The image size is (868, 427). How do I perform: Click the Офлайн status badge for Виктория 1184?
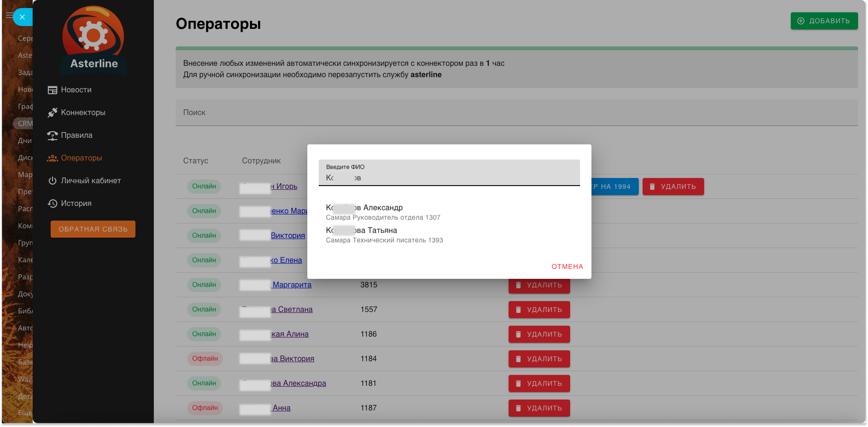205,359
